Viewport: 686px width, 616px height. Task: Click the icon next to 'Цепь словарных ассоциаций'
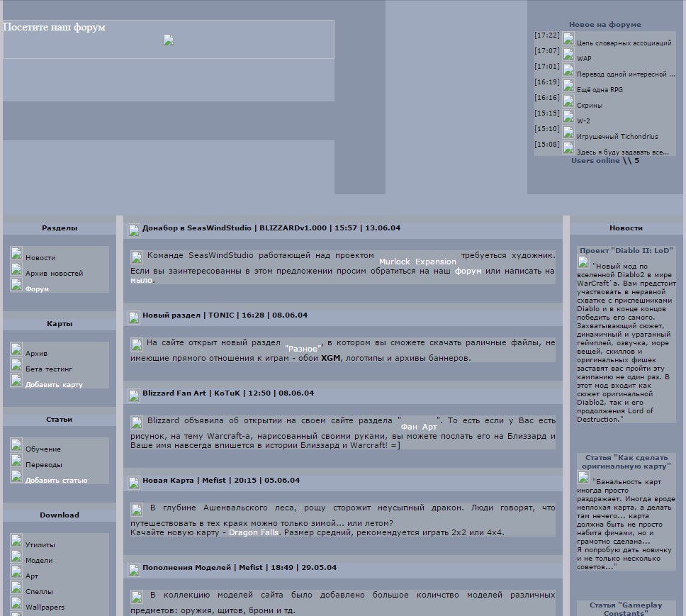pyautogui.click(x=568, y=38)
